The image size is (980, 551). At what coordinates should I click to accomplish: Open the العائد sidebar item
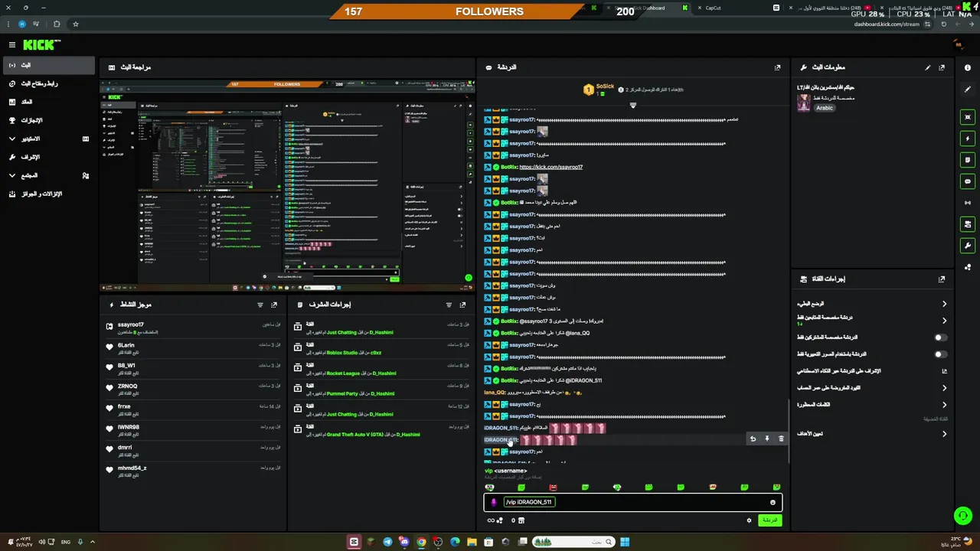[48, 102]
